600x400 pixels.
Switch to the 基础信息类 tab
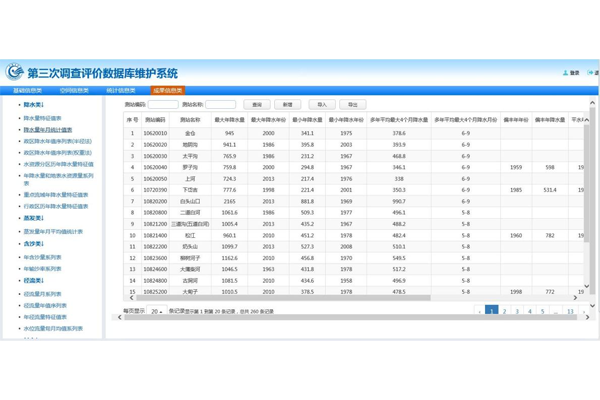[x=28, y=90]
